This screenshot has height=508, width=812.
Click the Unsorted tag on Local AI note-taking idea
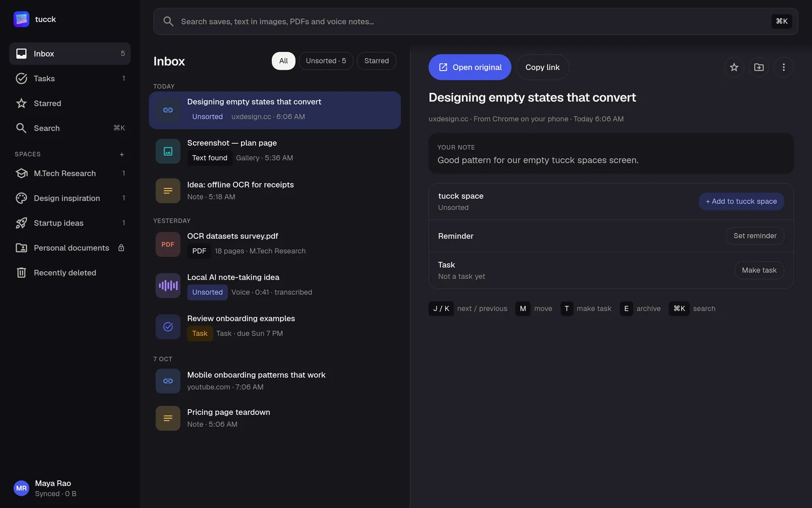point(208,292)
